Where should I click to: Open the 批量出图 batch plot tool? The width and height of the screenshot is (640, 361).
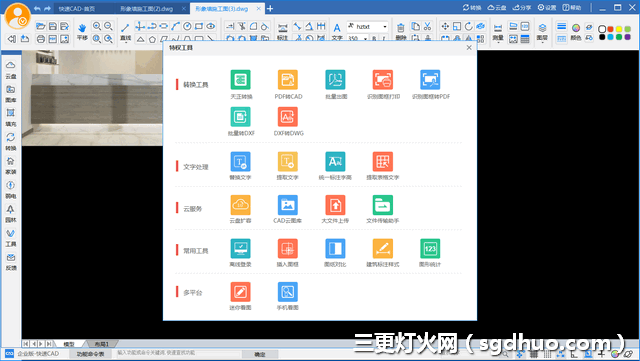[x=335, y=80]
